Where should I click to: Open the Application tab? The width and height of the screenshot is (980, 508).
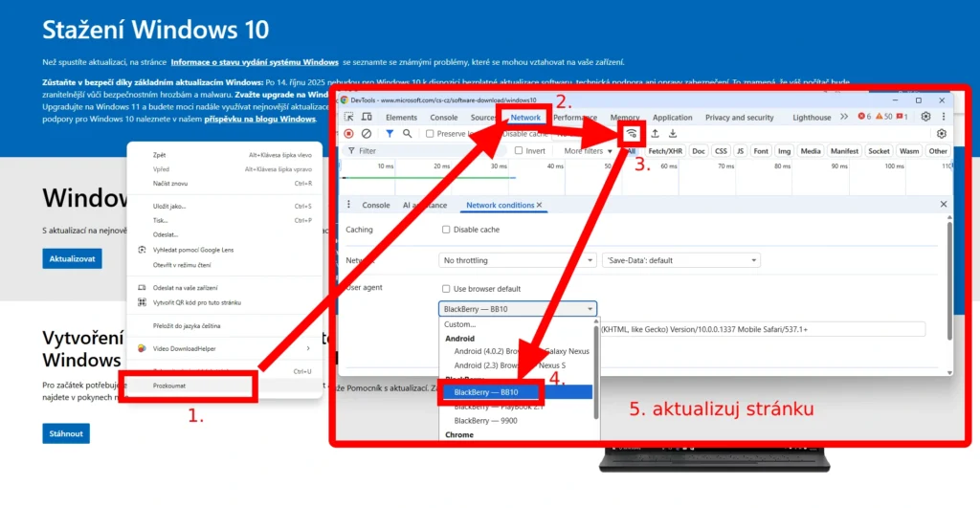(673, 118)
